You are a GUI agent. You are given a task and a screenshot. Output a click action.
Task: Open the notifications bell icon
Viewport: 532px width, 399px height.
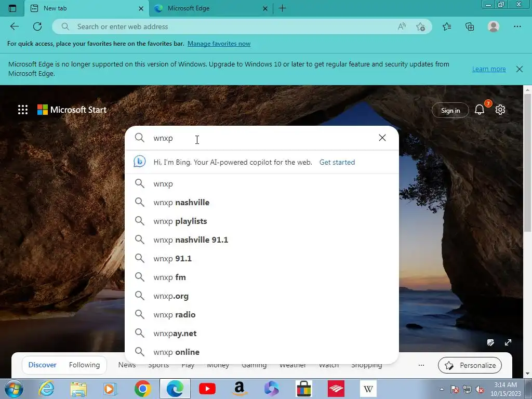[480, 110]
